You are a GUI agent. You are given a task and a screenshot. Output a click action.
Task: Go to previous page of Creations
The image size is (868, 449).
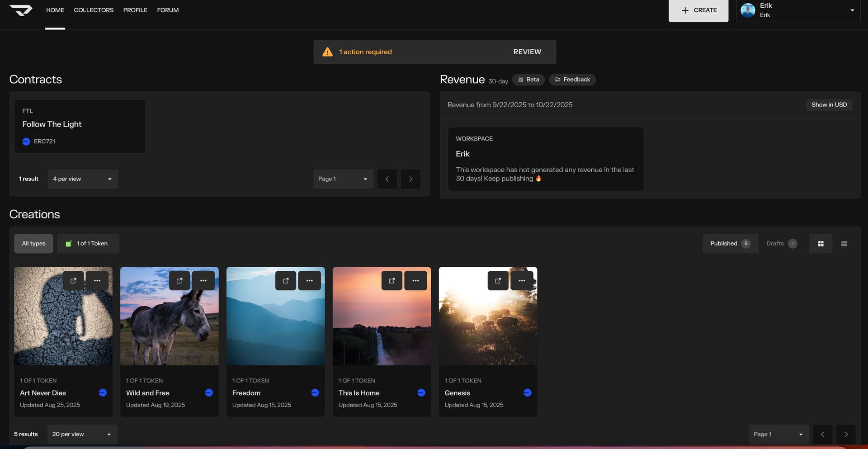tap(822, 435)
